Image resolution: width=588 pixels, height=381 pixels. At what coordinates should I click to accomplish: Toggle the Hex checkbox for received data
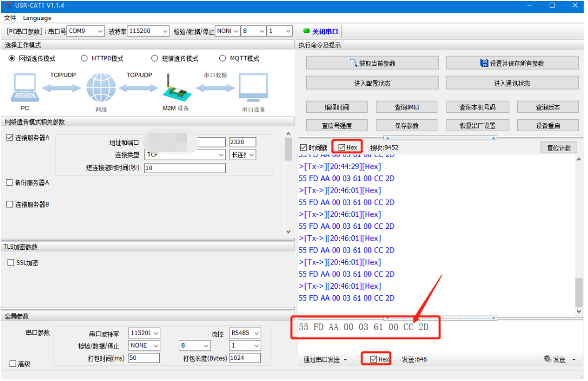342,147
